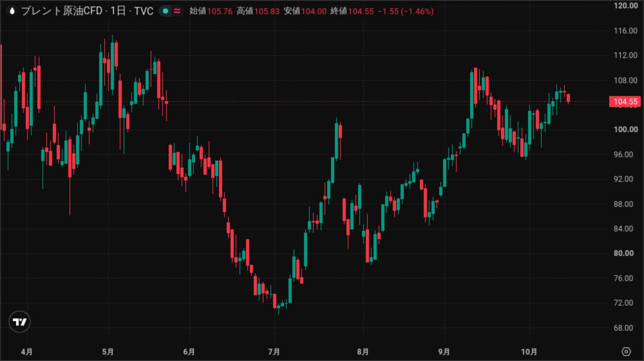Screen dimensions: 644x361
Task: Click the 10月 time axis label
Action: tap(529, 352)
